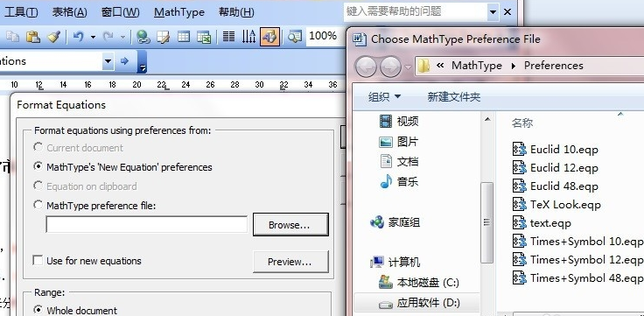This screenshot has height=316, width=644.
Task: Click the 名称 column header
Action: (x=522, y=123)
